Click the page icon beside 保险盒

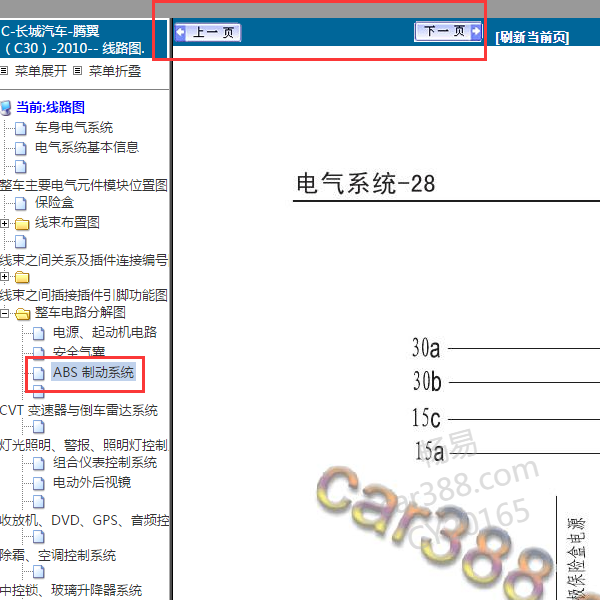point(21,204)
